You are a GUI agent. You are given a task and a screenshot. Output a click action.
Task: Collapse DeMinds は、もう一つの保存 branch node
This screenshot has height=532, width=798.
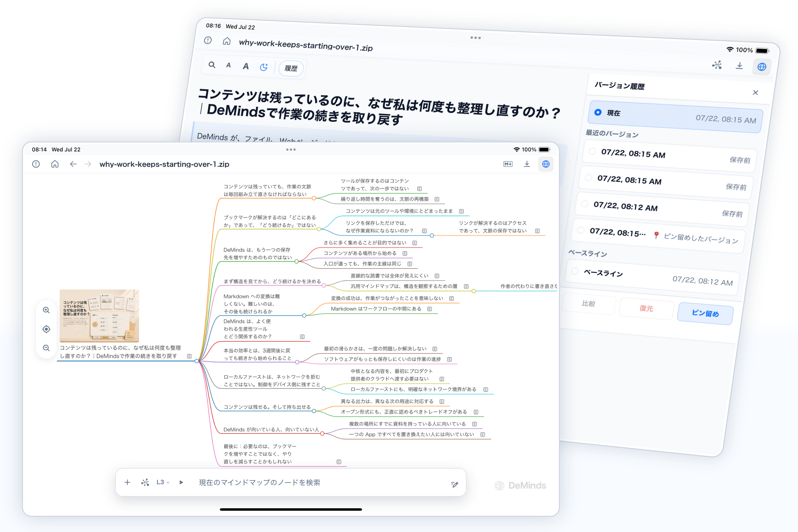(x=297, y=262)
